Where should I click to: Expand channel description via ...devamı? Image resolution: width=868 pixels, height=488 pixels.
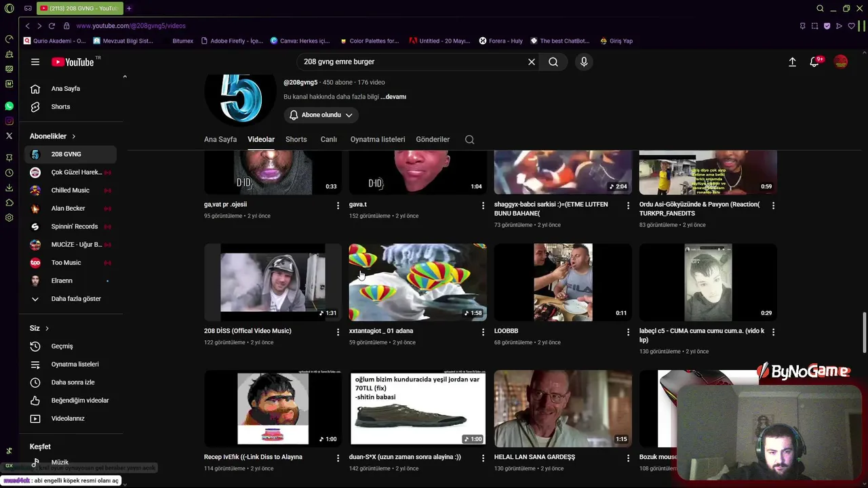(x=393, y=97)
